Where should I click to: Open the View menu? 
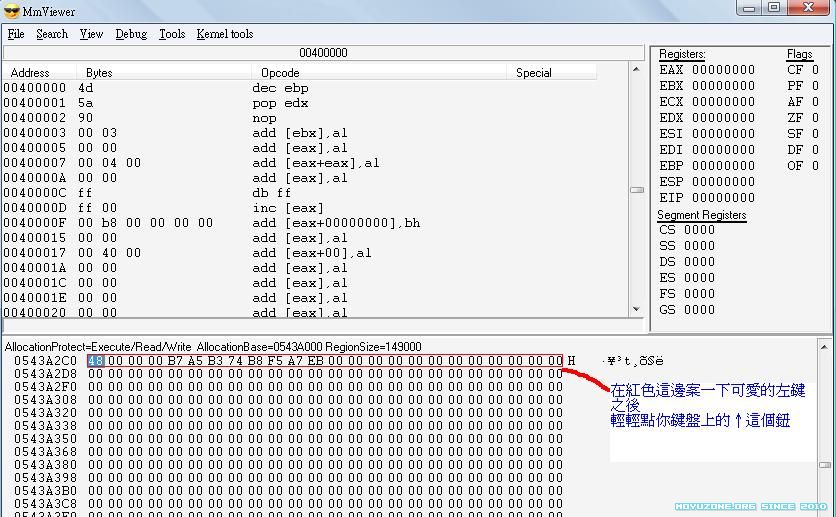click(x=91, y=34)
